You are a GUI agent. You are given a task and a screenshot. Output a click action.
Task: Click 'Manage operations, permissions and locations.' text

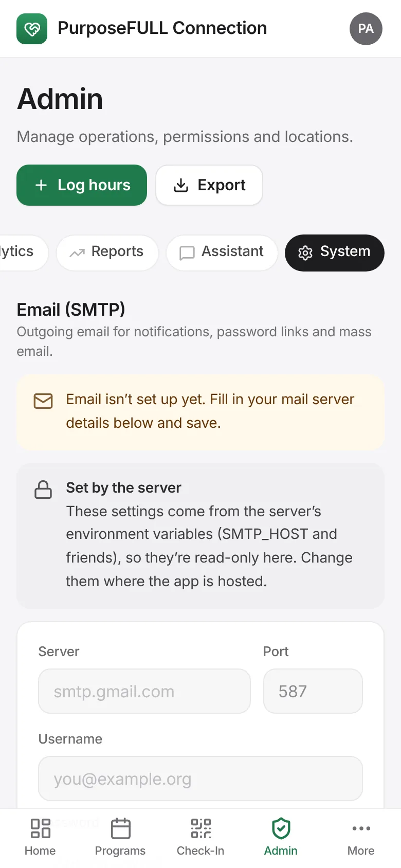(x=185, y=137)
